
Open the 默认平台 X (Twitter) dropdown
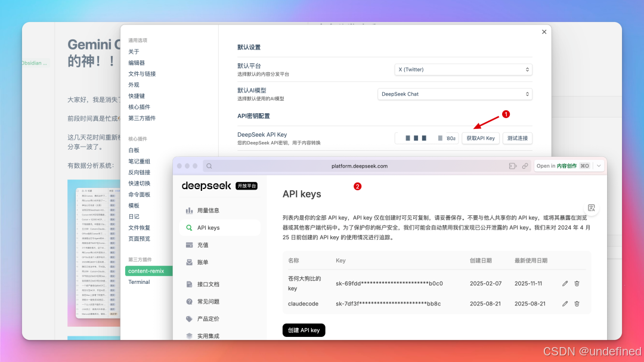(x=463, y=69)
